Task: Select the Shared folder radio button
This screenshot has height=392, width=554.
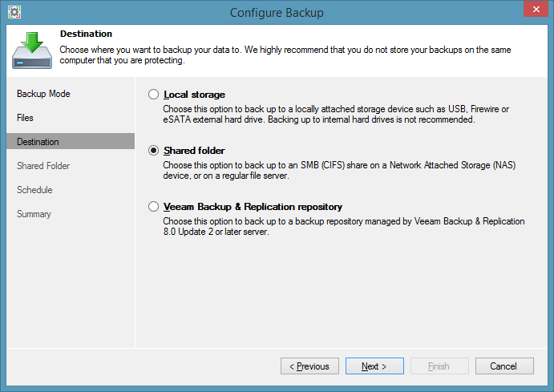Action: point(154,151)
